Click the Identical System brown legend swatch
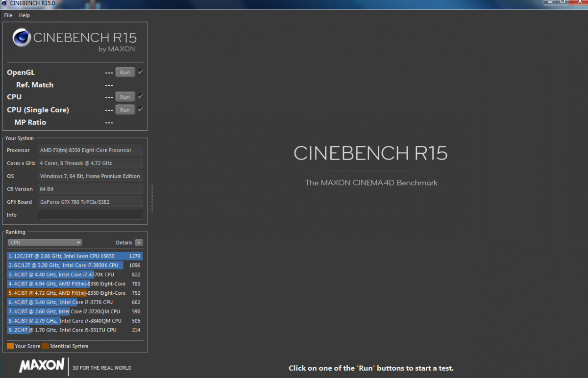The image size is (588, 378). point(45,346)
